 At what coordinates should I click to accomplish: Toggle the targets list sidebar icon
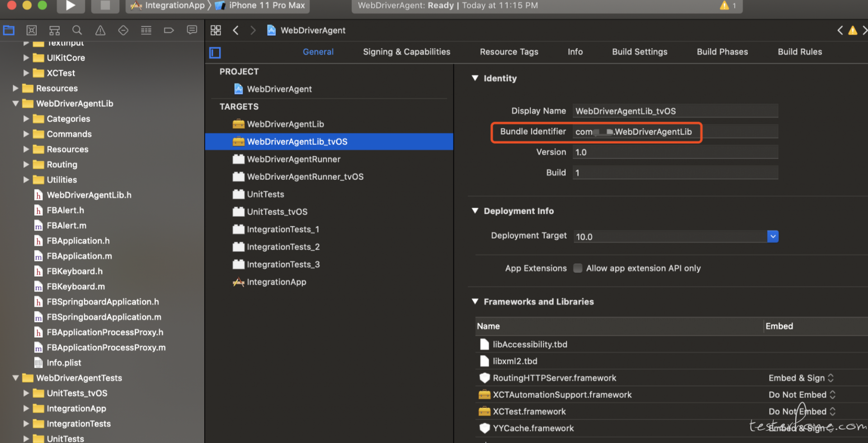point(215,53)
